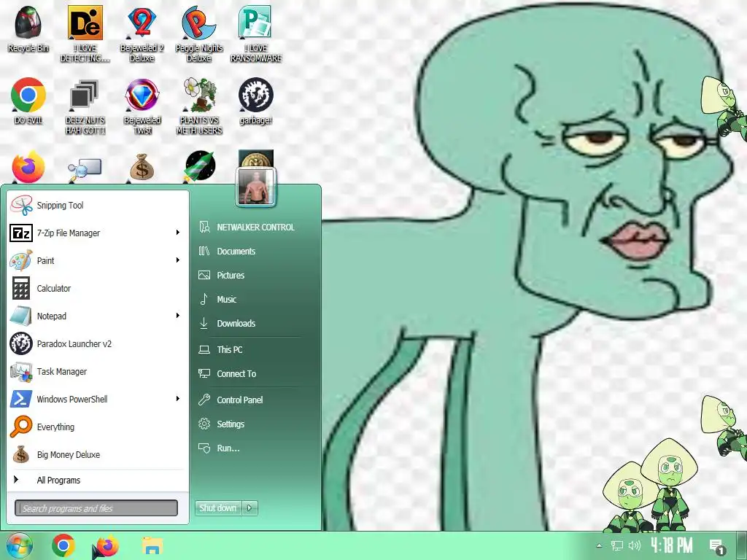Open the rocket desktop icon
747x560 pixels.
click(200, 167)
